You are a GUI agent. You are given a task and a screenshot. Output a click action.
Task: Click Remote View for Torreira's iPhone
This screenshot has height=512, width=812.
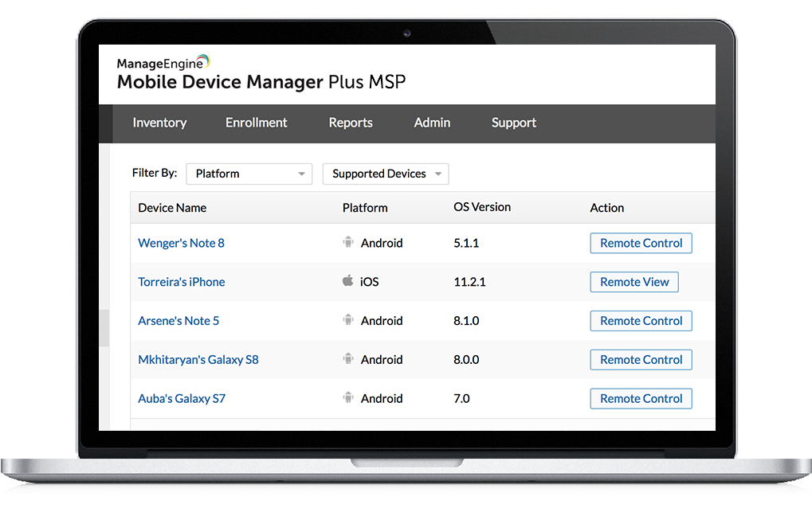634,282
